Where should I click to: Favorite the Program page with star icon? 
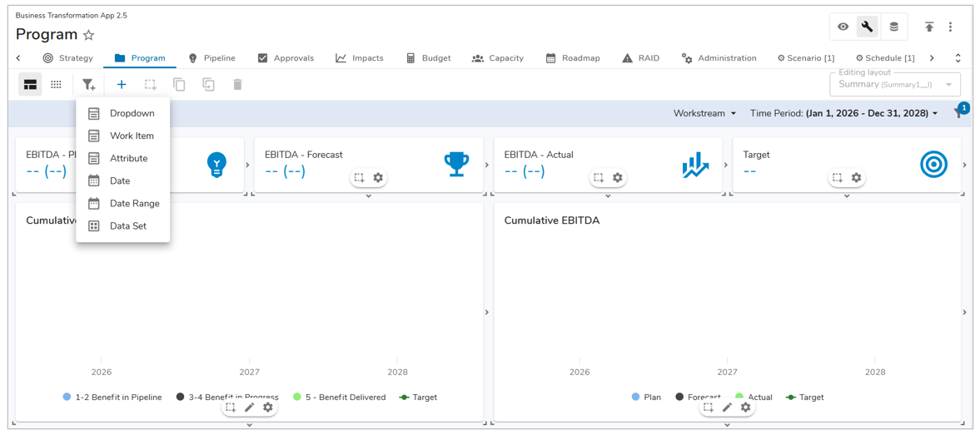pyautogui.click(x=89, y=35)
